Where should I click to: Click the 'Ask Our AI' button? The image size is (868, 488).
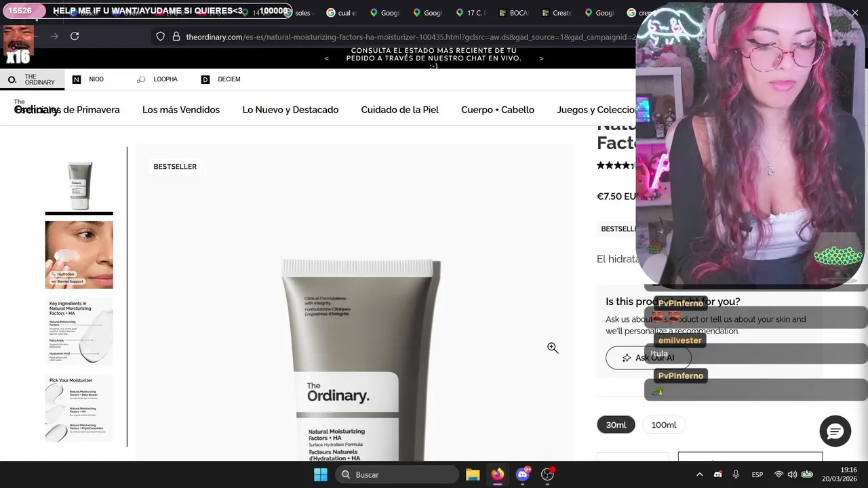click(648, 358)
